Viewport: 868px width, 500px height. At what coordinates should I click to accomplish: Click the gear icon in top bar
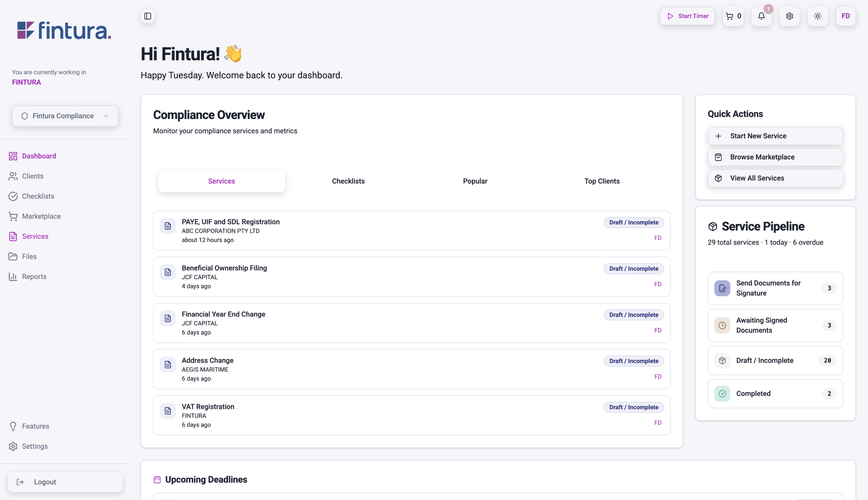coord(789,16)
